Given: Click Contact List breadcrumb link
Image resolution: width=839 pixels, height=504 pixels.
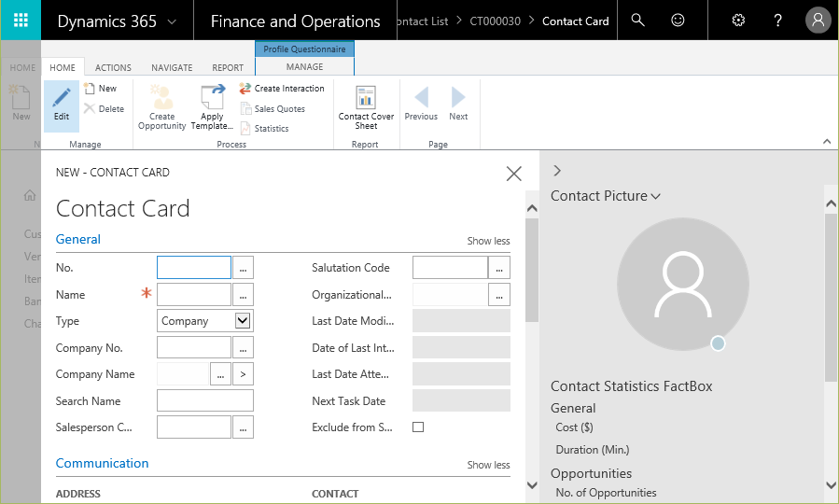Looking at the screenshot, I should [423, 21].
